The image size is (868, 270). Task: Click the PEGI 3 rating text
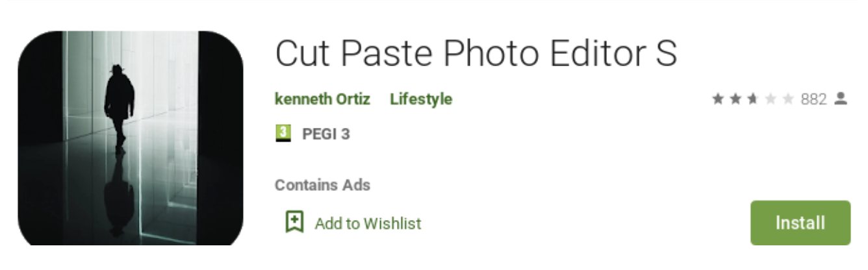[326, 134]
